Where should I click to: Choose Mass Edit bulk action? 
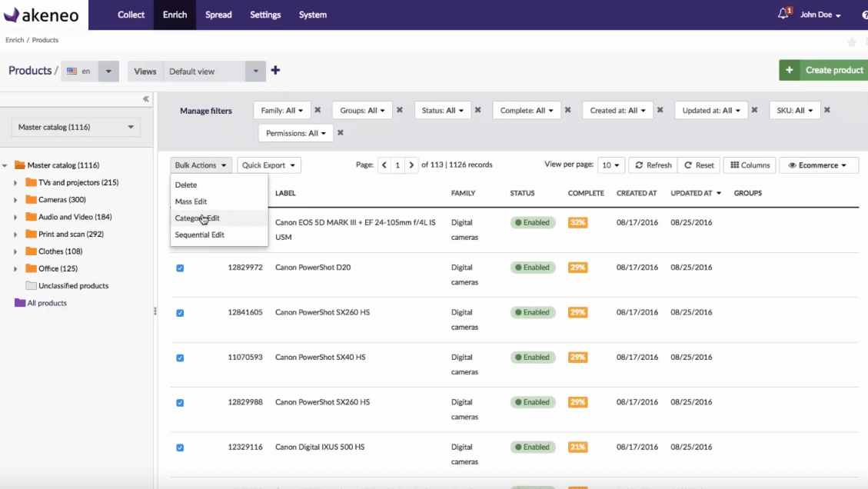click(219, 201)
